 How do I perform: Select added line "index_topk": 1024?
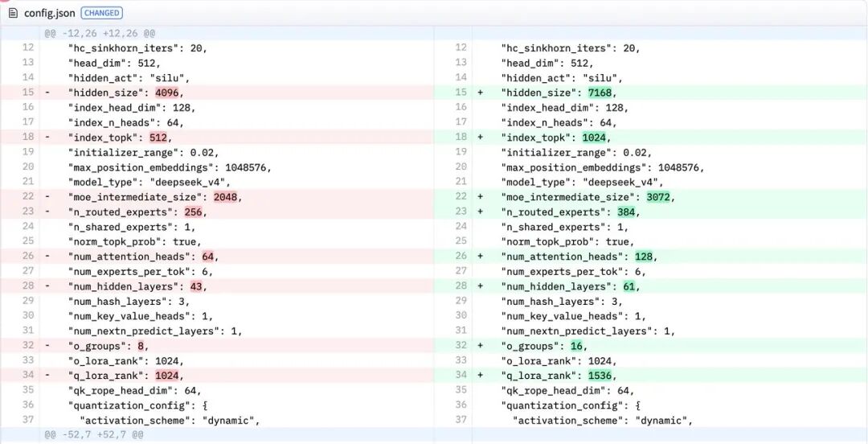pos(651,137)
